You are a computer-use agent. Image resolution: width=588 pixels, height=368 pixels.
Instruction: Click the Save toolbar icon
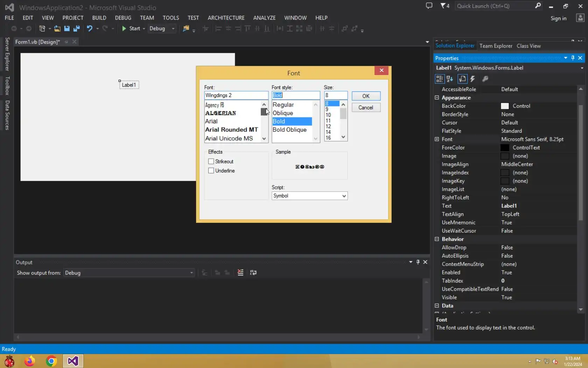pos(67,29)
